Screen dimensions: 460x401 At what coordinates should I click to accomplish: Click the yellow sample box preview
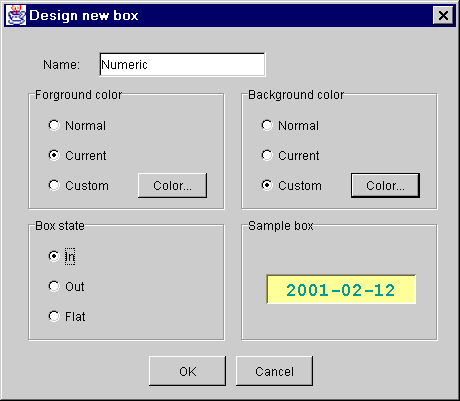pos(341,289)
